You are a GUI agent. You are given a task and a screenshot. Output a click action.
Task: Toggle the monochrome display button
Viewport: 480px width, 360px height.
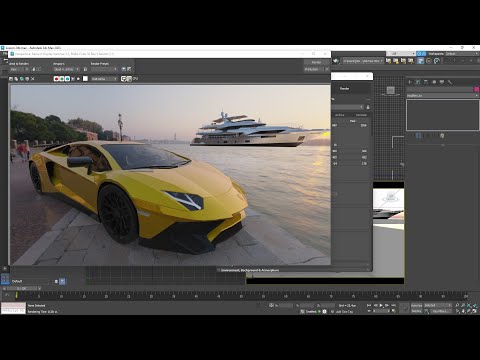click(78, 79)
